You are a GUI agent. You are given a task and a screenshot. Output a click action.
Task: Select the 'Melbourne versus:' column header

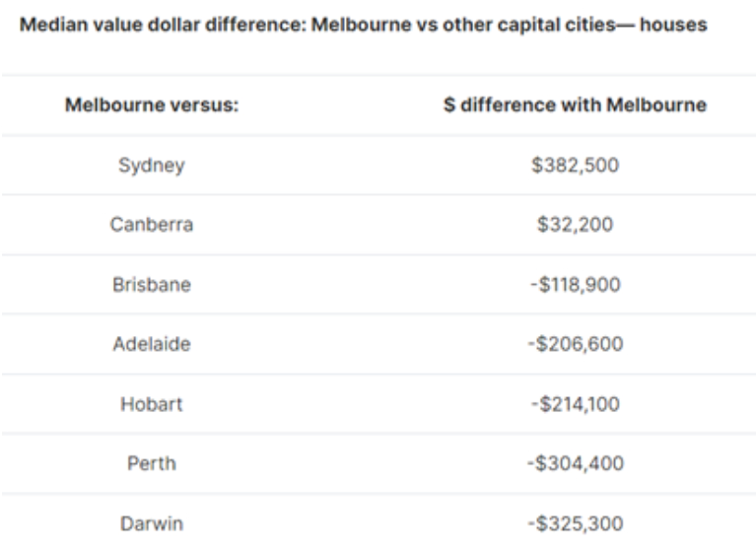pos(152,105)
